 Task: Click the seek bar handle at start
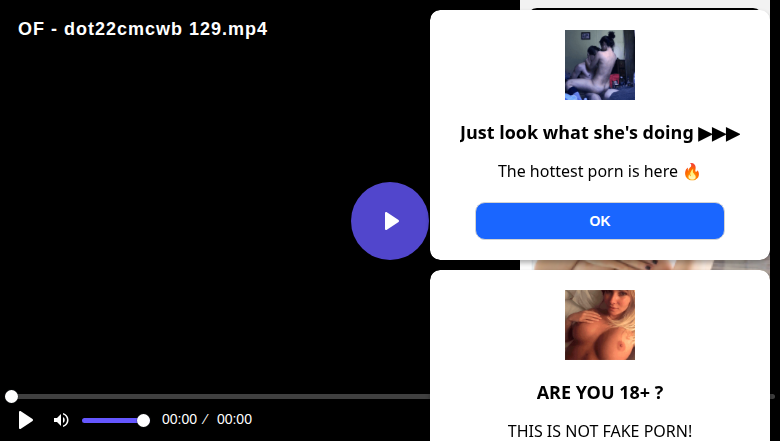11,396
